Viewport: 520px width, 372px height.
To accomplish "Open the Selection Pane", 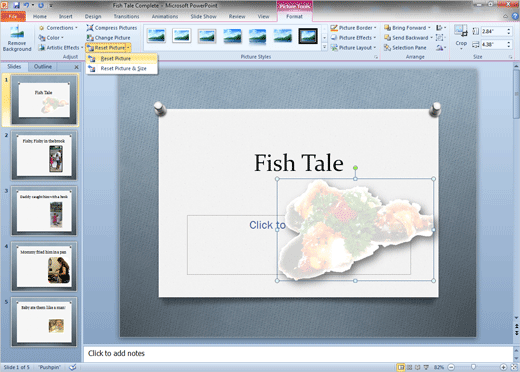I will click(x=405, y=48).
